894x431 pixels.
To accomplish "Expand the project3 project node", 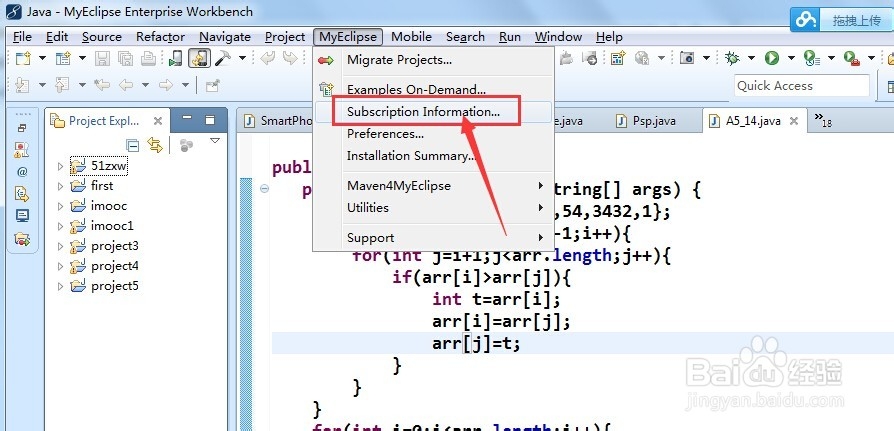I will (x=60, y=246).
